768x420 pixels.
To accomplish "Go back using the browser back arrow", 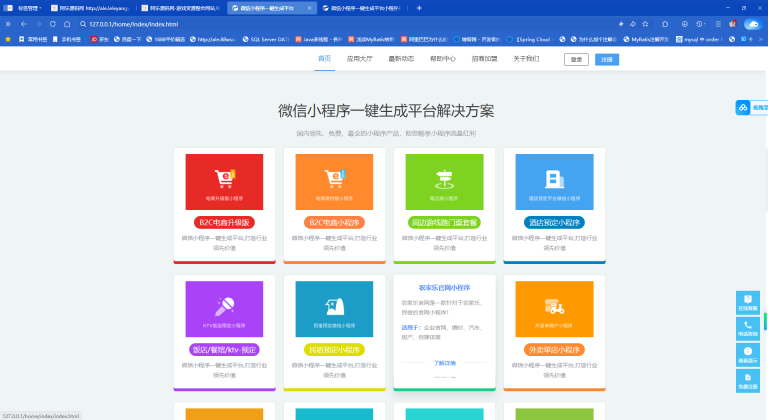I will 24,24.
